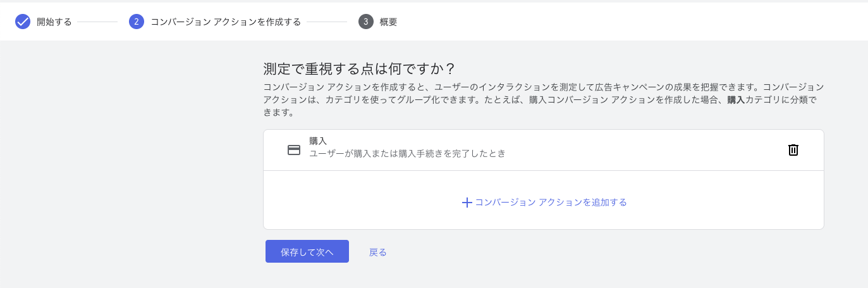The width and height of the screenshot is (868, 288).
Task: Click the connector line between steps 2 and 3
Action: point(327,22)
